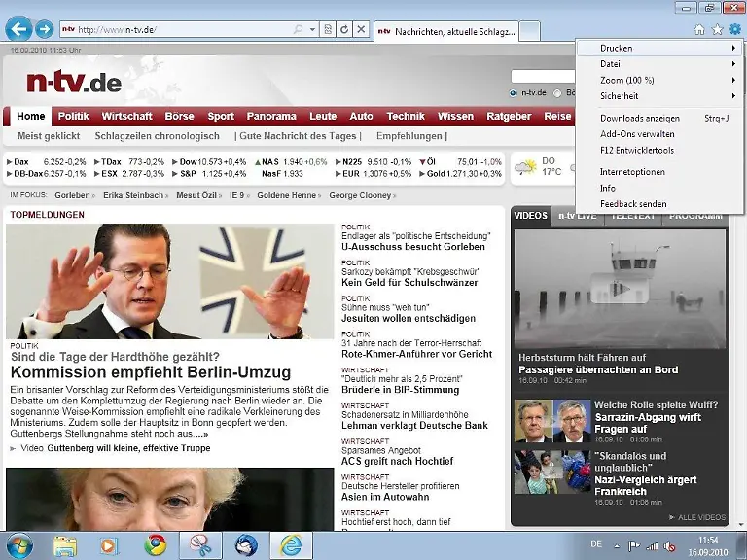The width and height of the screenshot is (747, 560).
Task: Open the address bar dropdown arrow
Action: 312,30
